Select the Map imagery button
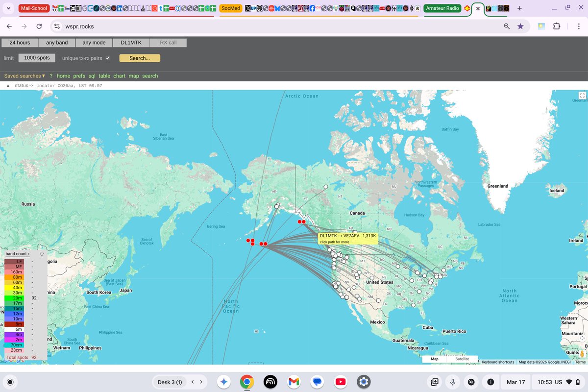588x392 pixels. (x=435, y=359)
